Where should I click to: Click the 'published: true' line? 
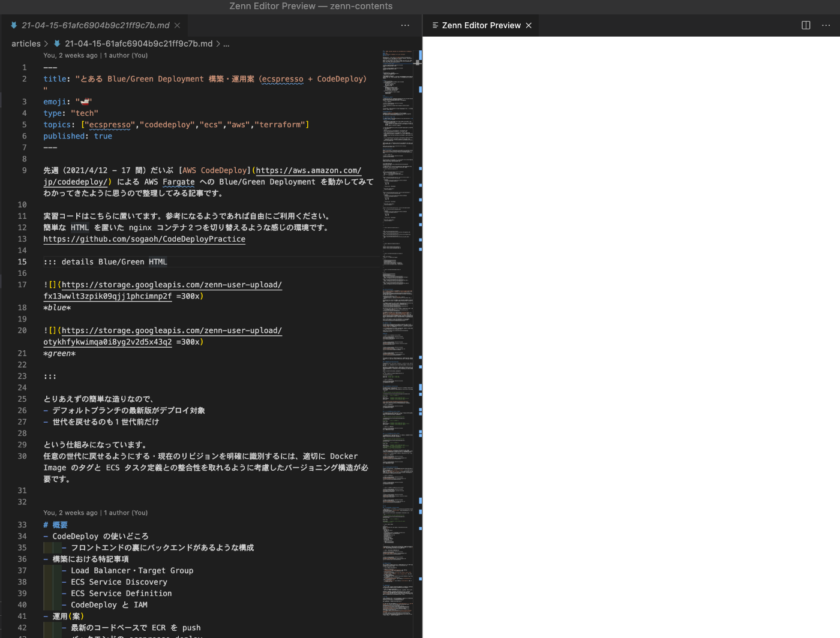coord(77,136)
